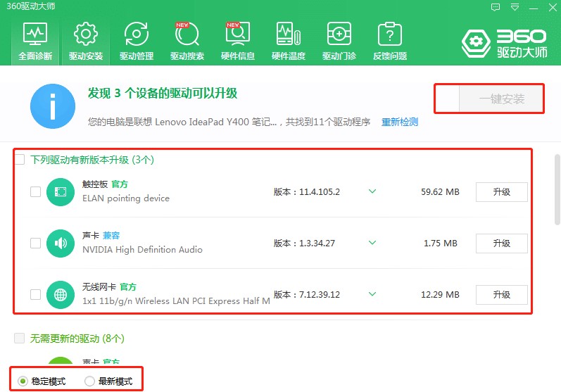This screenshot has width=561, height=392.
Task: Click 升级 for the wireless LAN card
Action: (502, 295)
